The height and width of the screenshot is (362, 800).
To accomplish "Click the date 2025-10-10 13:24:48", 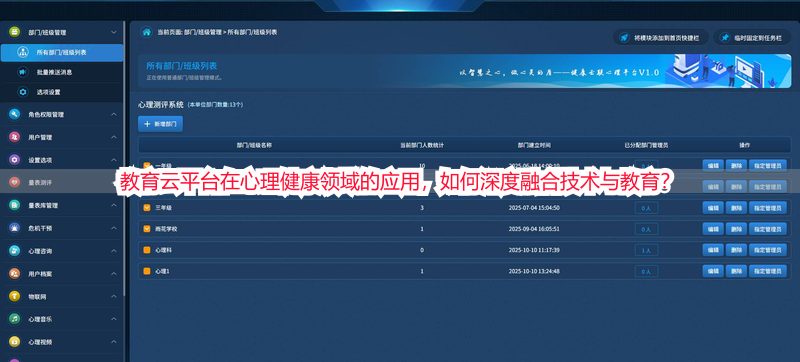I will click(534, 271).
